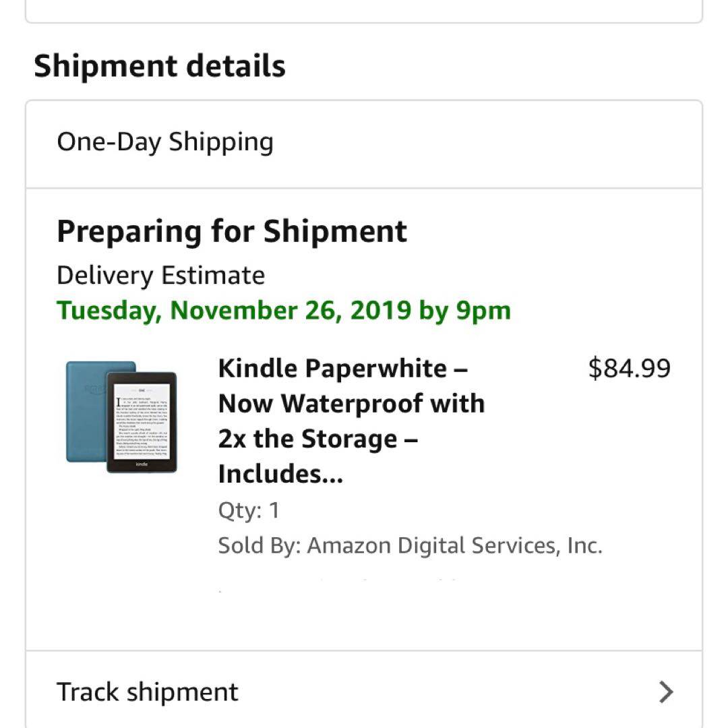Tap the Sold By label text

[x=259, y=545]
